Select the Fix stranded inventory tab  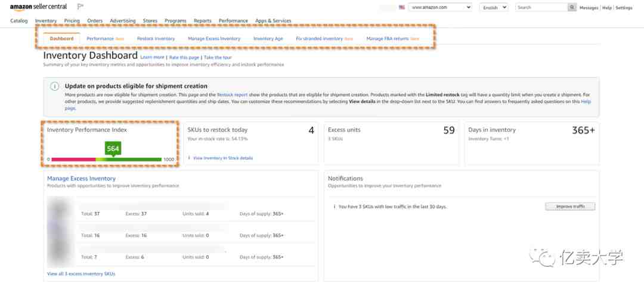(x=320, y=39)
